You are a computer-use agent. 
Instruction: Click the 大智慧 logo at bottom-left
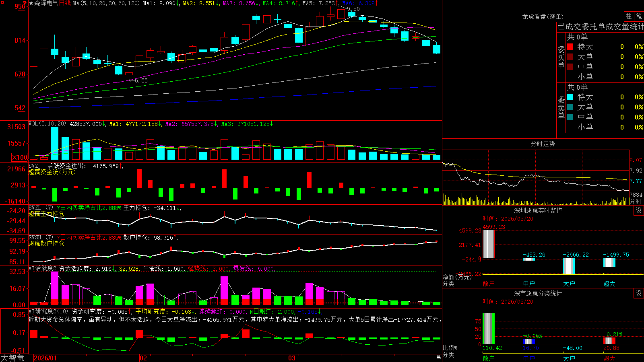click(12, 358)
